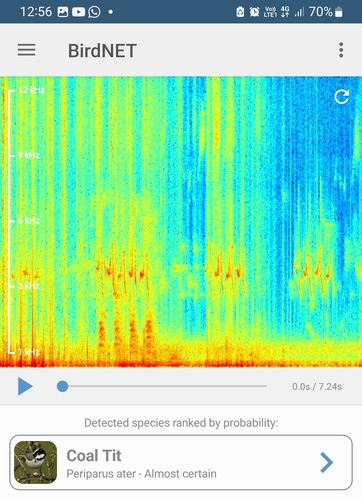Expand Coal Tit details with chevron arrow
362x500 pixels.
(x=326, y=462)
